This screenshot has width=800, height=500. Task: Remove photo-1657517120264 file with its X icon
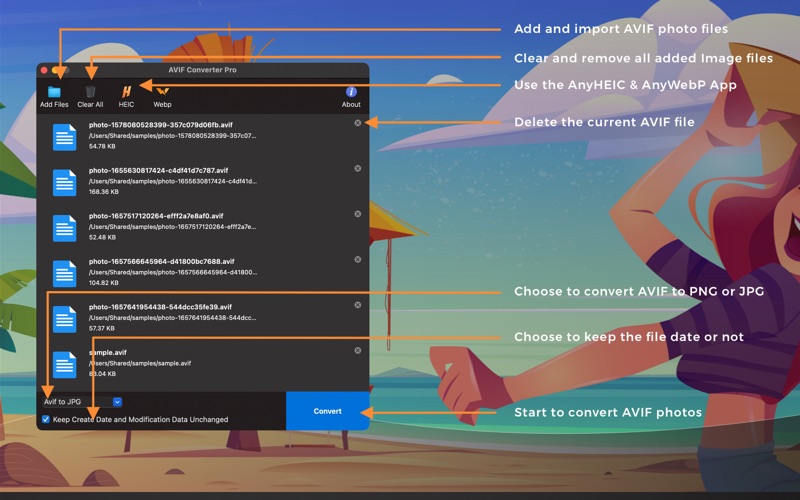tap(358, 214)
